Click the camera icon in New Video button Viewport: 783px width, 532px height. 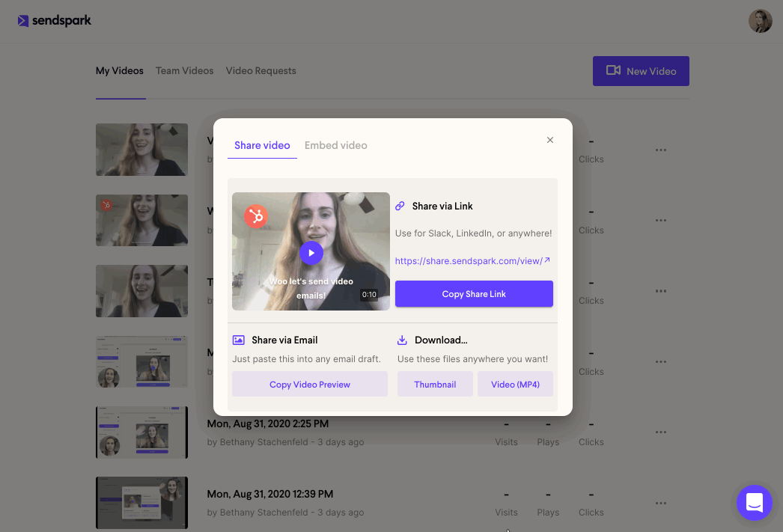(x=613, y=70)
